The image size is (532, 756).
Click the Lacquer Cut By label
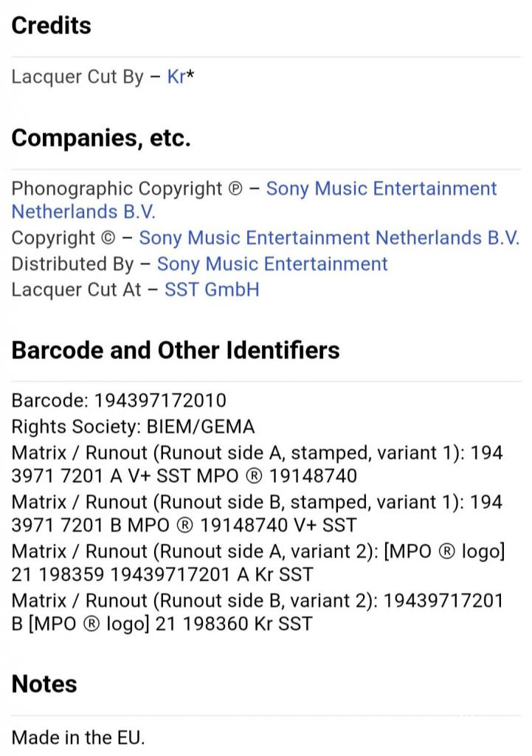[x=77, y=77]
